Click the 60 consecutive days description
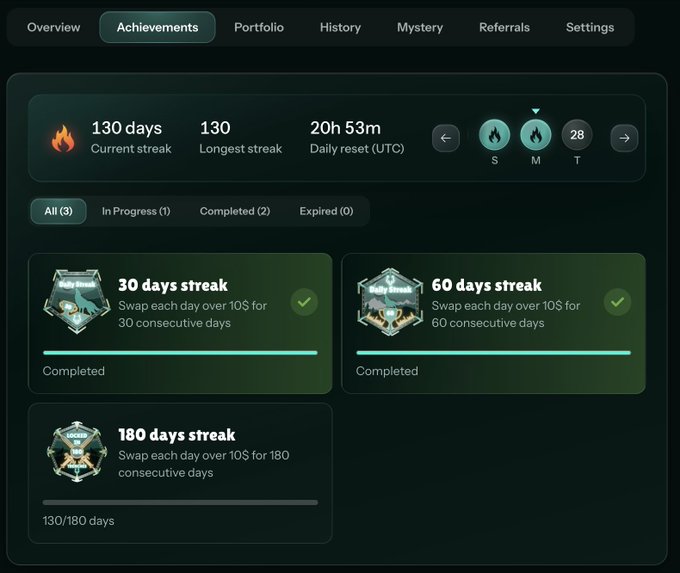This screenshot has width=680, height=573. tap(506, 314)
